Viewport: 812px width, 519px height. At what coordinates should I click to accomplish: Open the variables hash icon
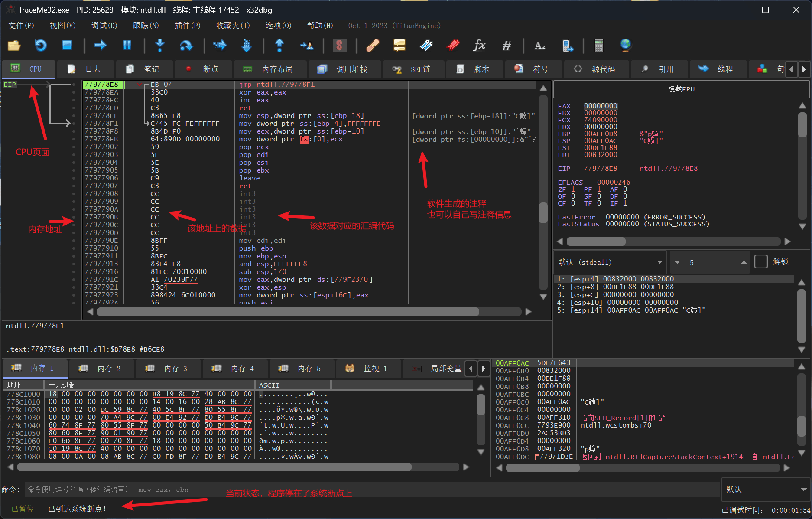pyautogui.click(x=507, y=45)
